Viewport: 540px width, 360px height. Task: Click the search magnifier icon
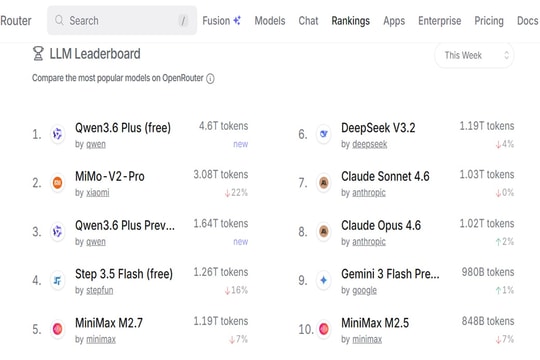coord(59,20)
